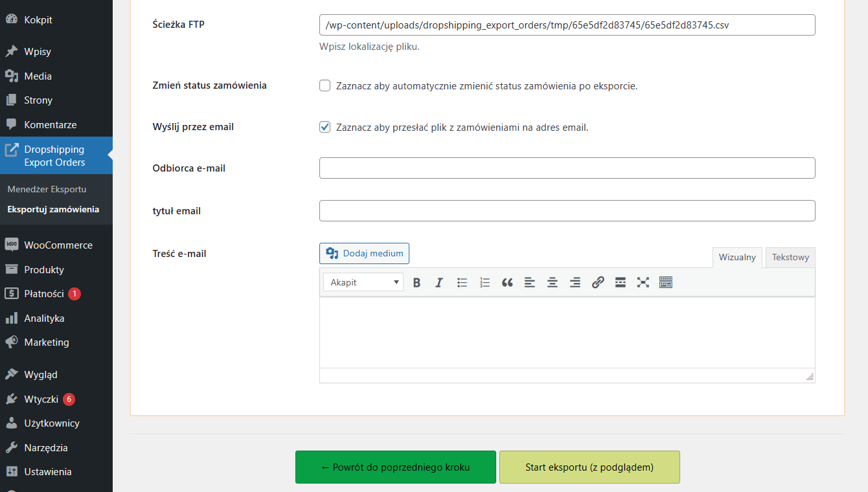Click the Kokpit dashboard icon
Viewport: 868px width, 492px height.
click(x=11, y=19)
